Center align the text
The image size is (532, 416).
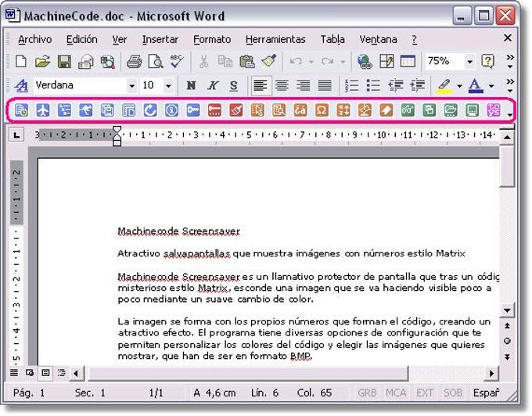(x=282, y=85)
